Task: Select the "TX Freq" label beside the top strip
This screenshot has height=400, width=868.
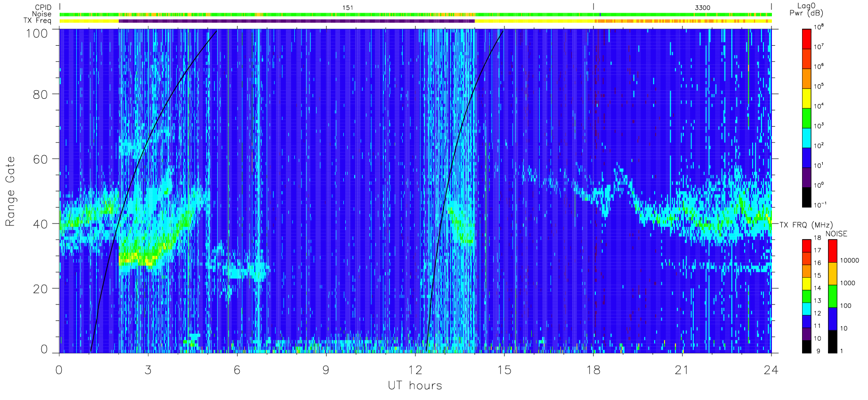Action: (x=37, y=21)
